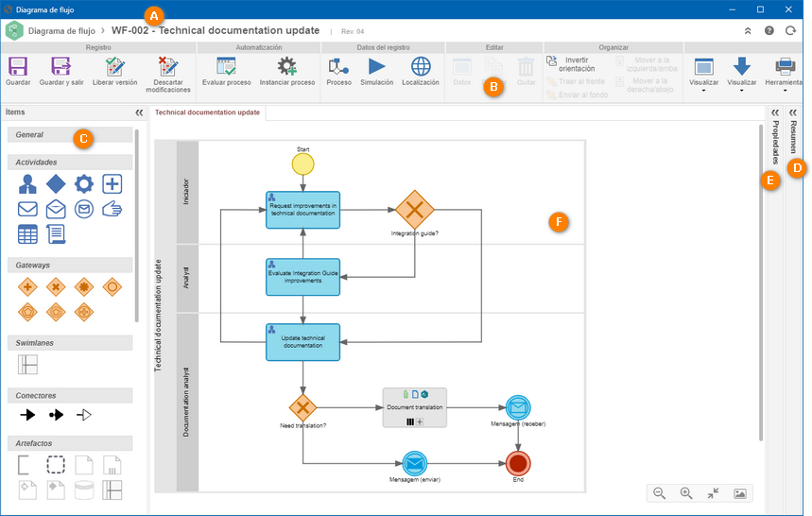Choose the parallel gateway with plus sign
This screenshot has height=516, width=812.
(27, 286)
